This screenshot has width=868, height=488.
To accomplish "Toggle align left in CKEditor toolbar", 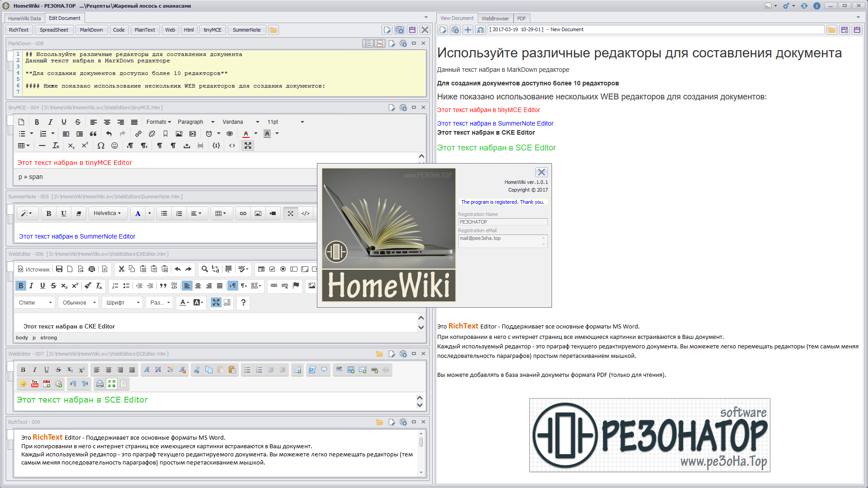I will 187,286.
